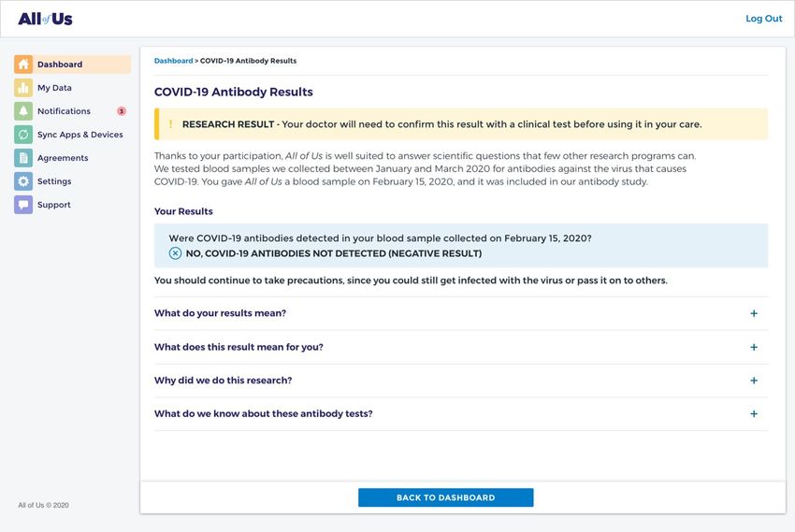The image size is (795, 532).
Task: Open the My Data bar chart icon
Action: 23,88
